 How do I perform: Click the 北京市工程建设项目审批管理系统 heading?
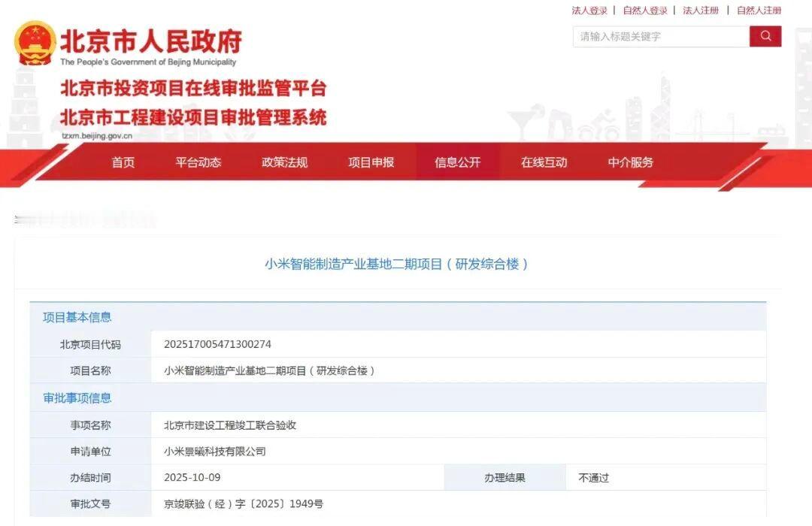193,117
